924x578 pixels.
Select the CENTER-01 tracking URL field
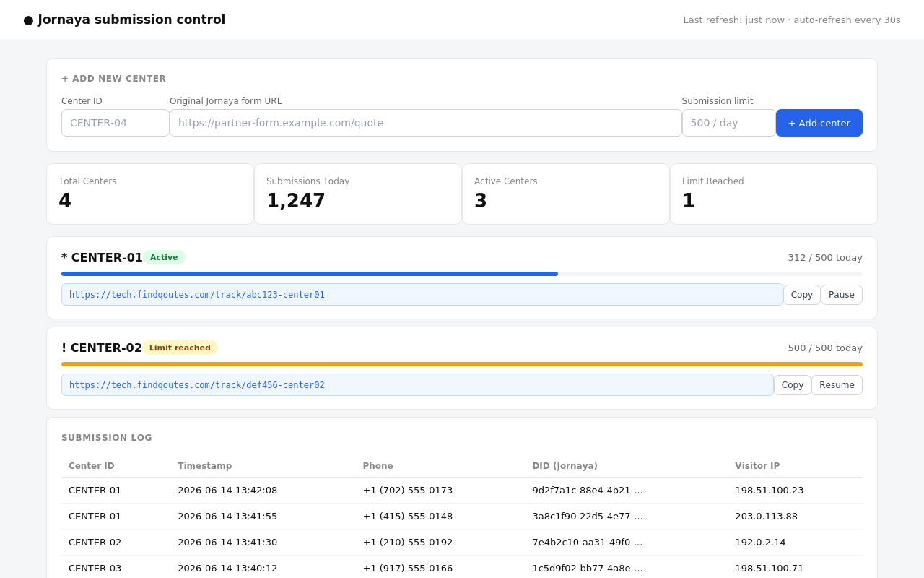[x=422, y=295]
